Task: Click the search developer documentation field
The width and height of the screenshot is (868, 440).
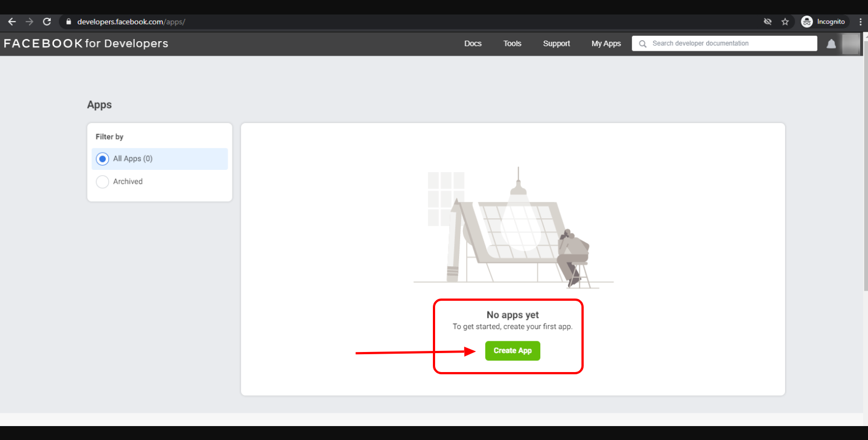Action: coord(724,43)
